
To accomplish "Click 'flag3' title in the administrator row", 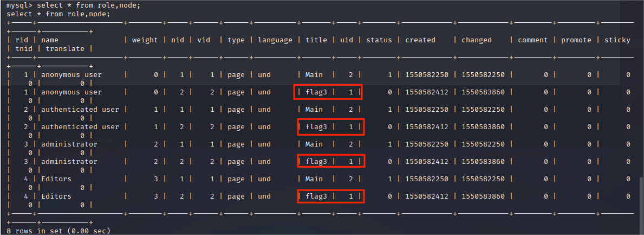I will click(316, 161).
